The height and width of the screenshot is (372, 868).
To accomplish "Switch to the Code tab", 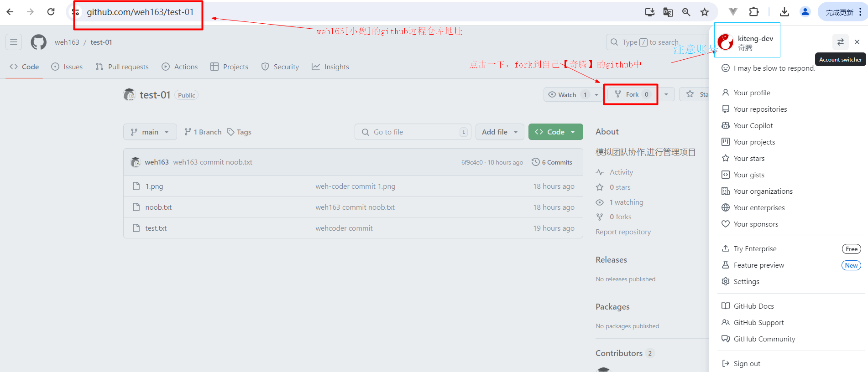I will (x=24, y=67).
